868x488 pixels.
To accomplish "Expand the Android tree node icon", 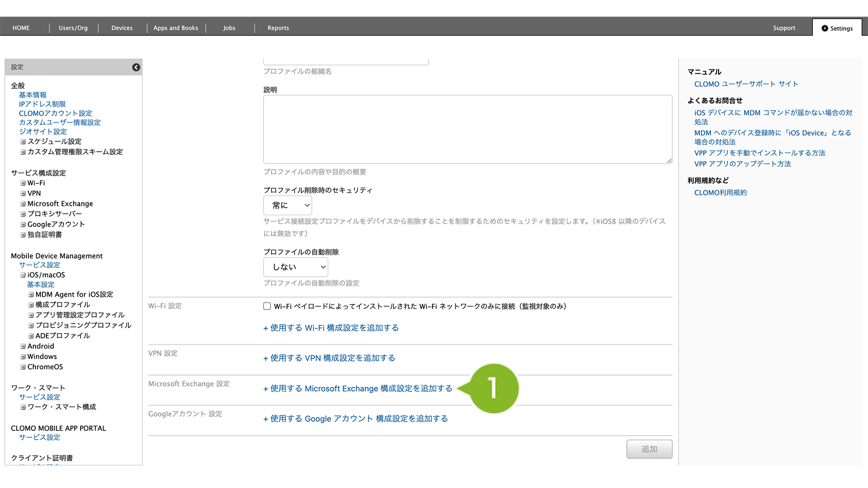I will (23, 346).
